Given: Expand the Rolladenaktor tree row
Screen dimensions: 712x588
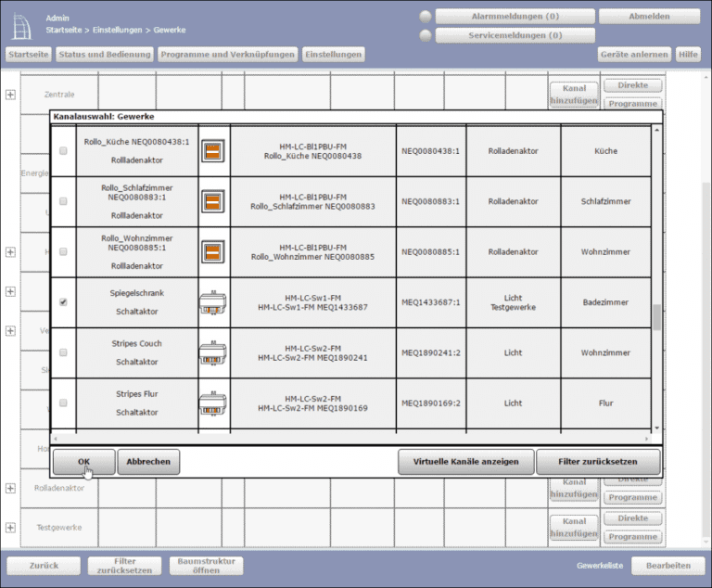Looking at the screenshot, I should (x=10, y=488).
